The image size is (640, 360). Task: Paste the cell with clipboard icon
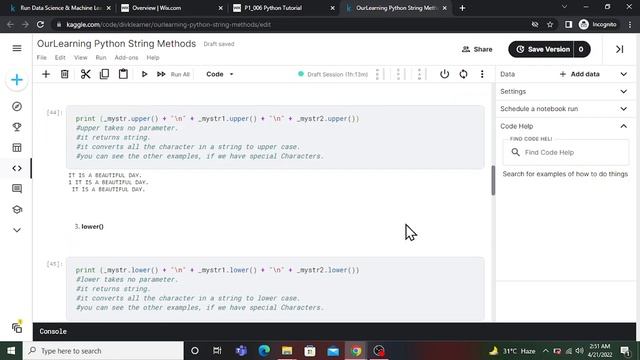(x=123, y=74)
